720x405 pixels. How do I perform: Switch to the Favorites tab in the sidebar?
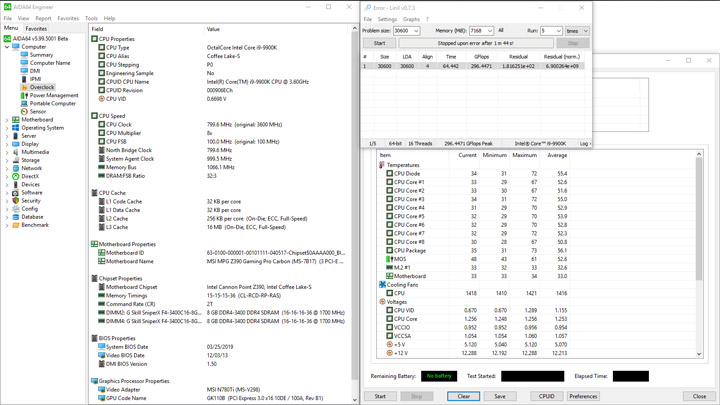[36, 28]
